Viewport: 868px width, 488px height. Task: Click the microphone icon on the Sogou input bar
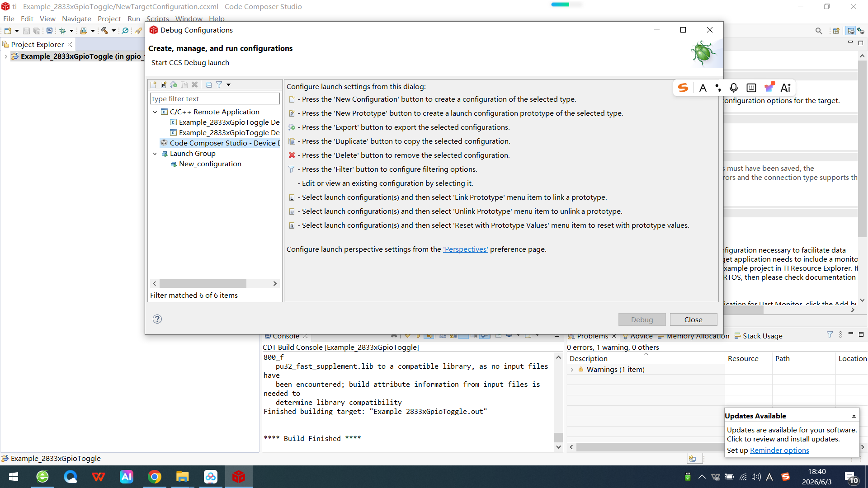[734, 88]
